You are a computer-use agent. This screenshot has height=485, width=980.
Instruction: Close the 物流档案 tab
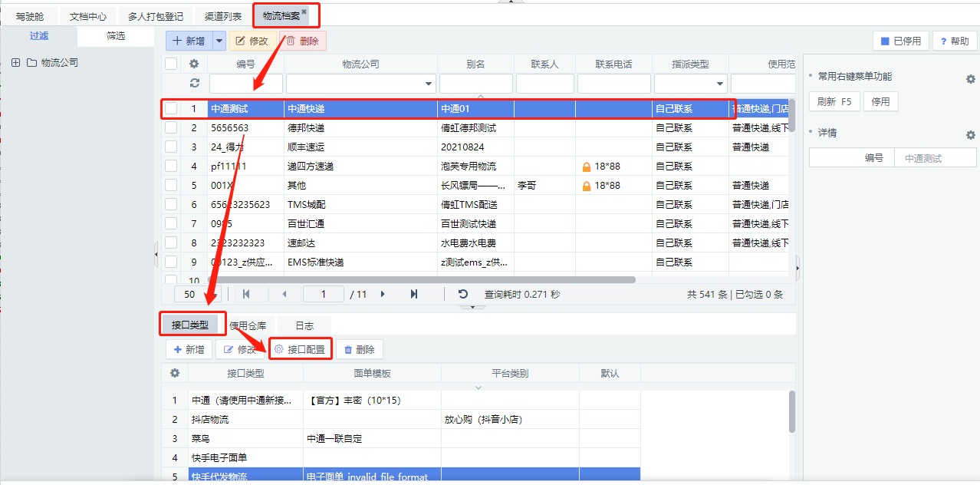304,12
